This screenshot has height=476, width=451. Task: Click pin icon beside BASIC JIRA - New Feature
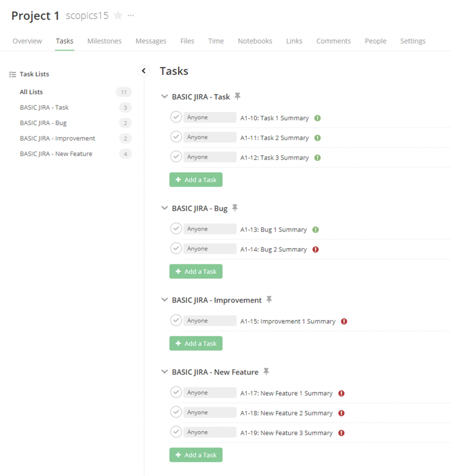(265, 371)
